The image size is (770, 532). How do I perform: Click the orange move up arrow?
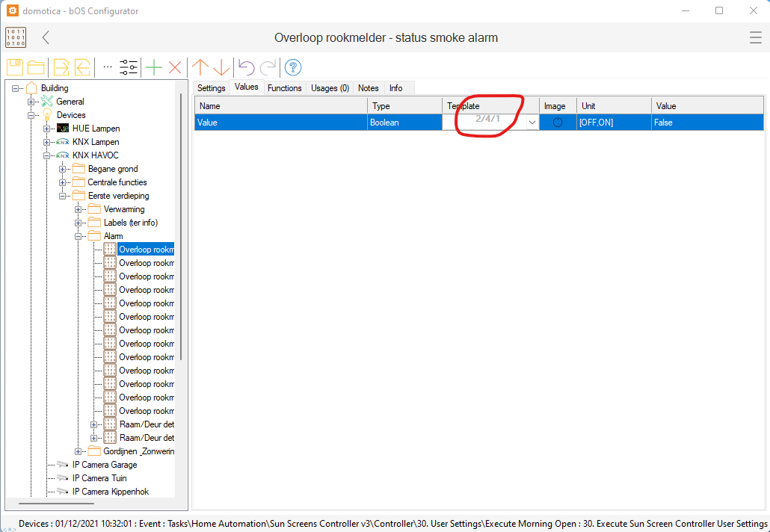200,67
